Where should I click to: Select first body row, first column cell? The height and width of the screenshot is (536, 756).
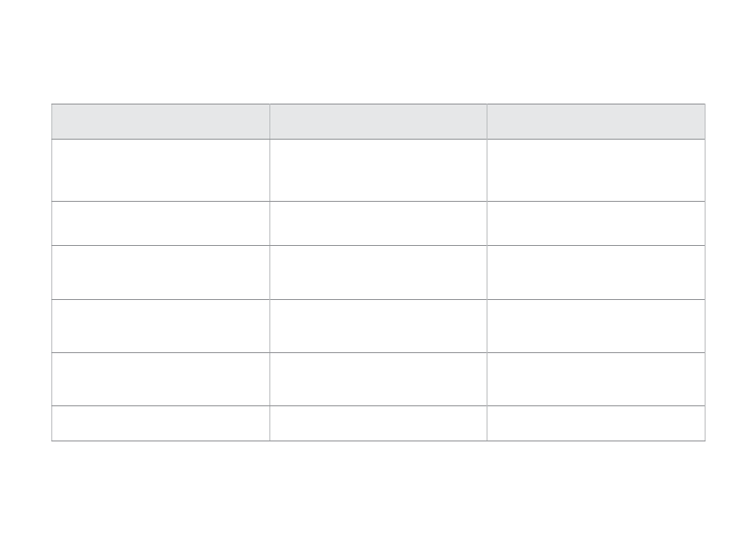160,170
